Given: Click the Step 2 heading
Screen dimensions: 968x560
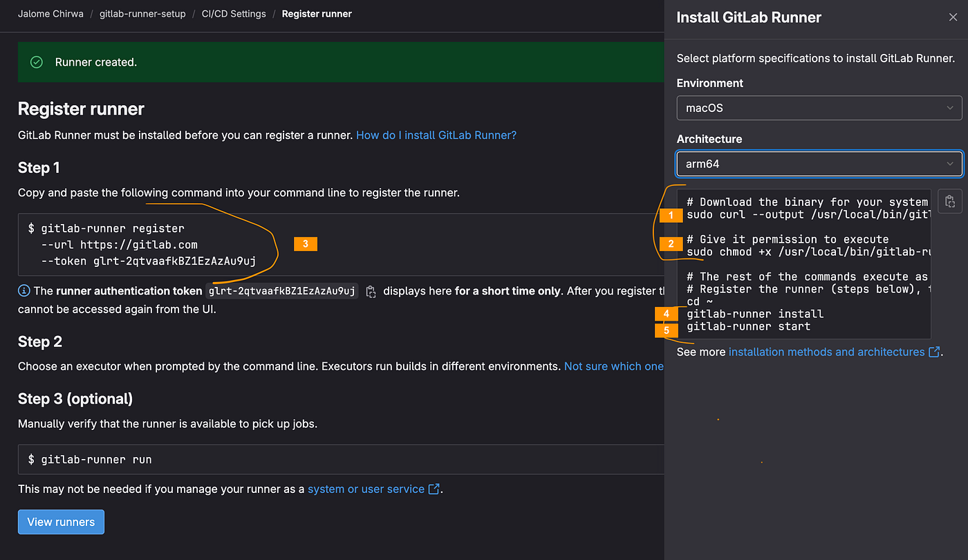Looking at the screenshot, I should coord(40,342).
